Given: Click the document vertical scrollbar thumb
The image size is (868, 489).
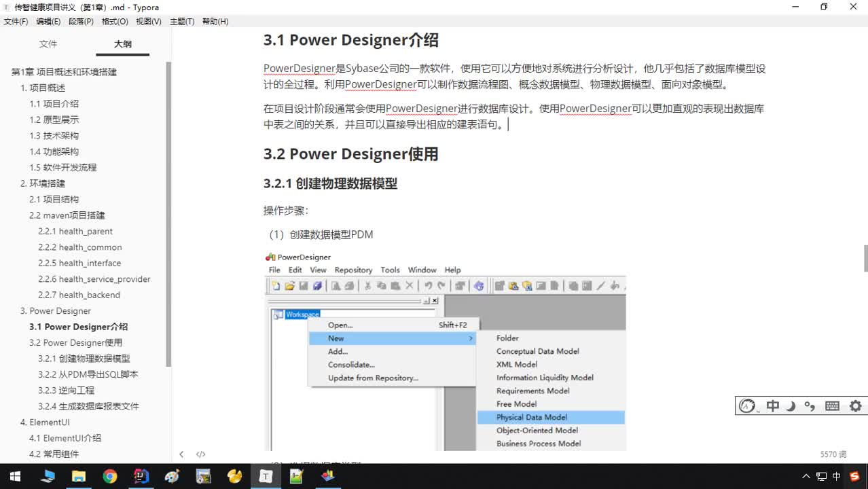Looking at the screenshot, I should pyautogui.click(x=865, y=258).
